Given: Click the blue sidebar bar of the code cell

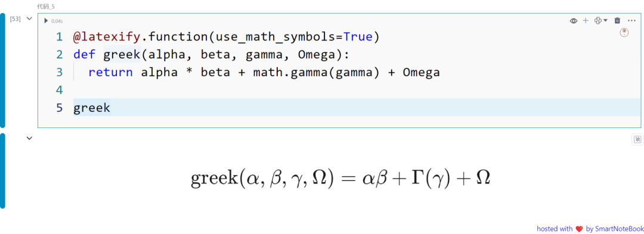Looking at the screenshot, I should pos(2,70).
